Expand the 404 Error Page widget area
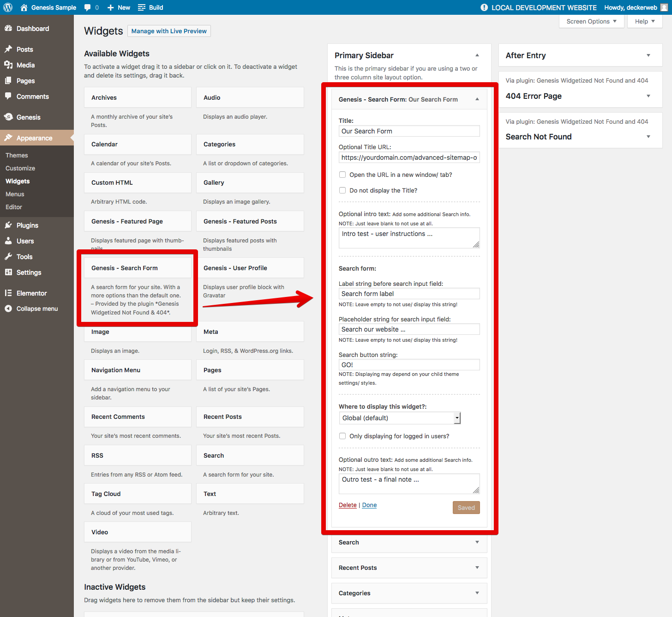This screenshot has height=617, width=672. (x=648, y=96)
